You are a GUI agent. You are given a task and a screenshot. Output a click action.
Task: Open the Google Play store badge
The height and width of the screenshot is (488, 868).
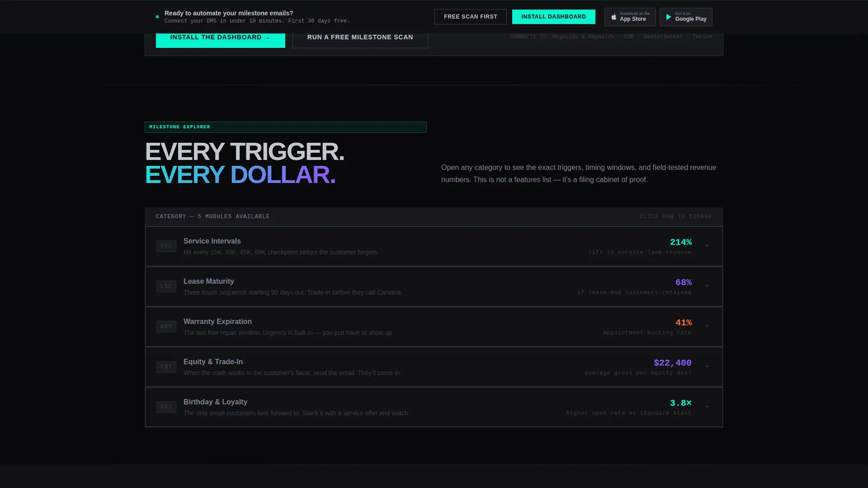(x=686, y=17)
